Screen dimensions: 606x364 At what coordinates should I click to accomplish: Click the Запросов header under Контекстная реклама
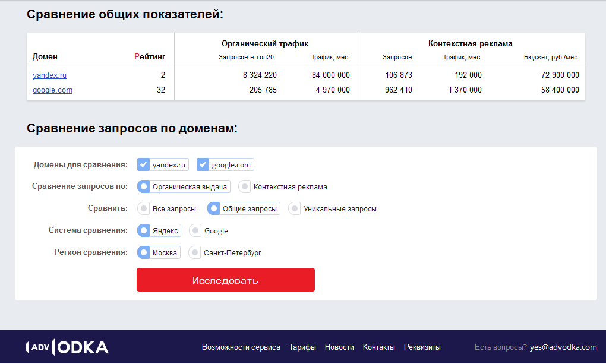click(397, 57)
